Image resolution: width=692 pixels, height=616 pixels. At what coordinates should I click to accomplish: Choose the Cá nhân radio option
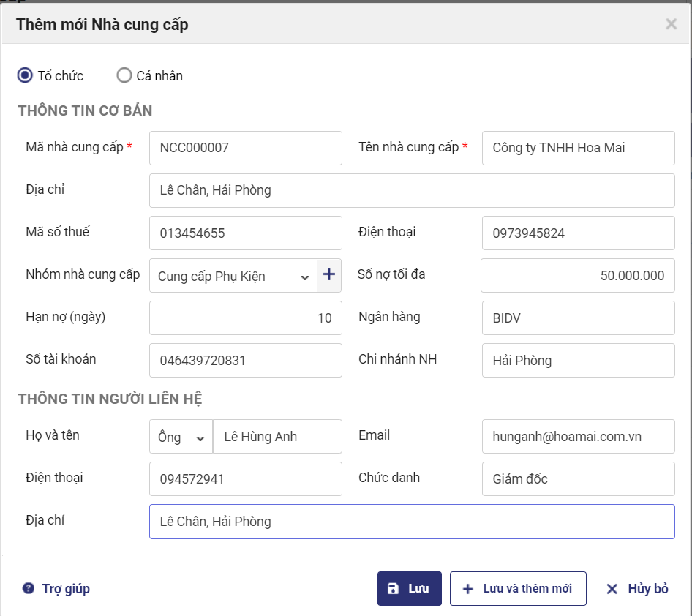point(124,75)
